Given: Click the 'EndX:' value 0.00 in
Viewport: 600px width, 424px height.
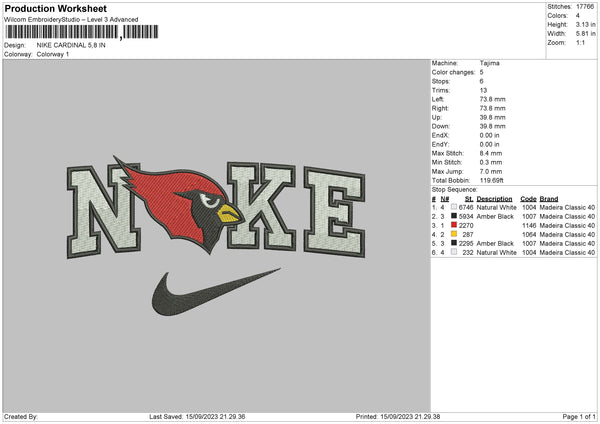Looking at the screenshot, I should click(489, 135).
